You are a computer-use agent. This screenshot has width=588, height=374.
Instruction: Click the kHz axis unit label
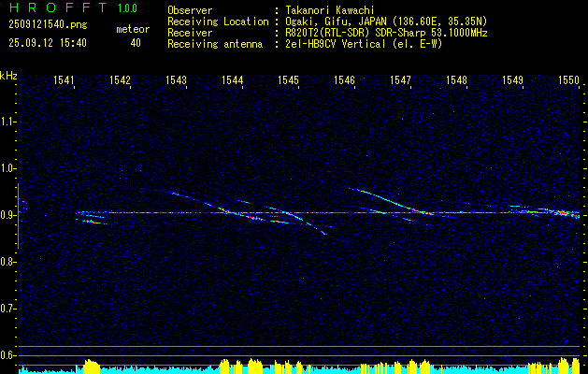click(8, 76)
